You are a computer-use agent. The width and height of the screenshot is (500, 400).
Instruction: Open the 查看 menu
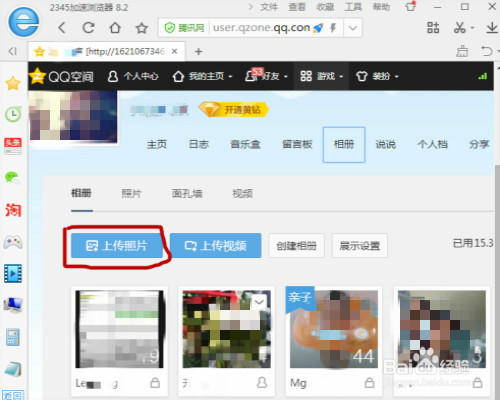[297, 7]
